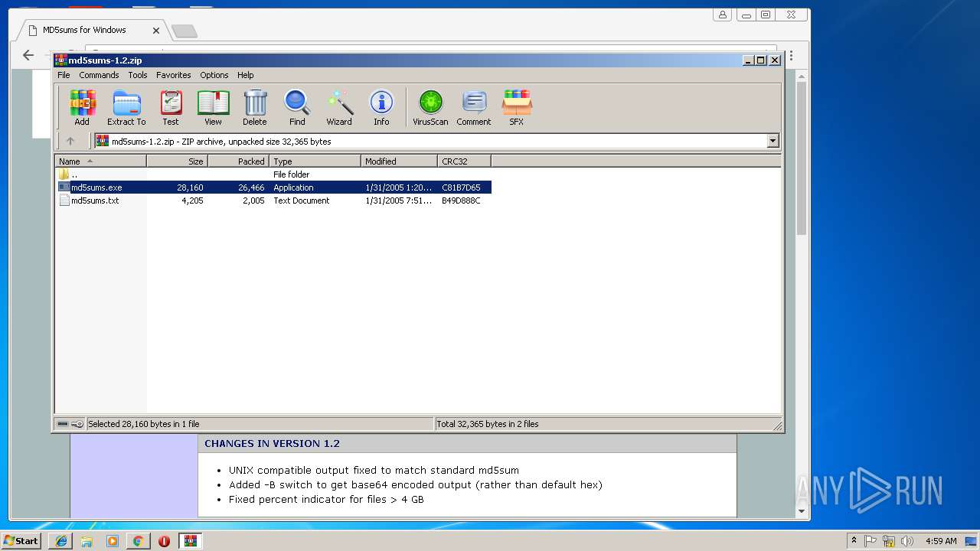Open Windows Media Player from taskbar
Image resolution: width=980 pixels, height=551 pixels.
click(x=113, y=541)
